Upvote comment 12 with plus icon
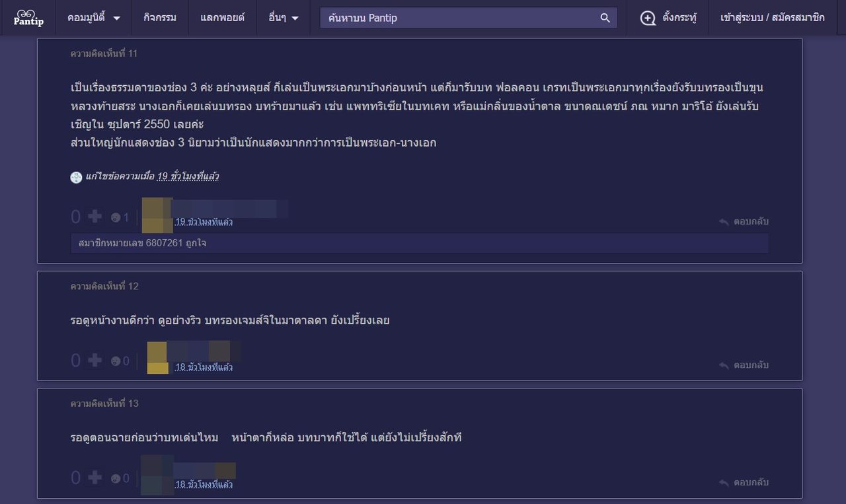This screenshot has width=846, height=504. click(95, 360)
